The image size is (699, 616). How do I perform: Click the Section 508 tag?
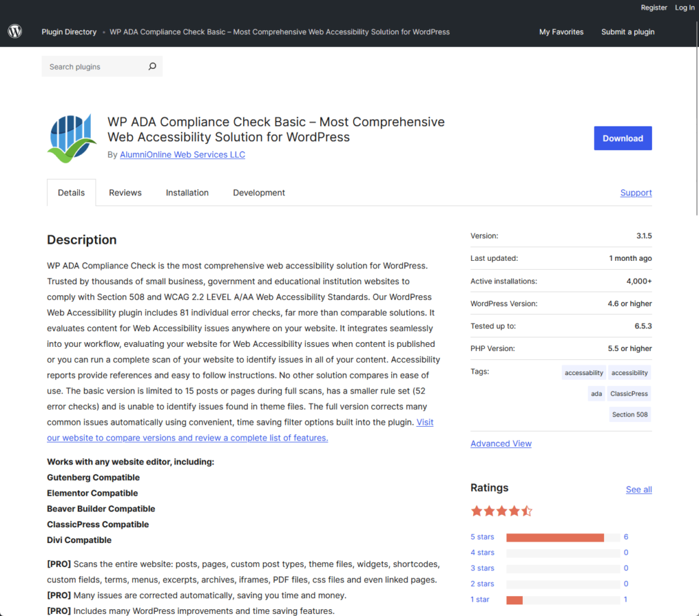pos(630,415)
